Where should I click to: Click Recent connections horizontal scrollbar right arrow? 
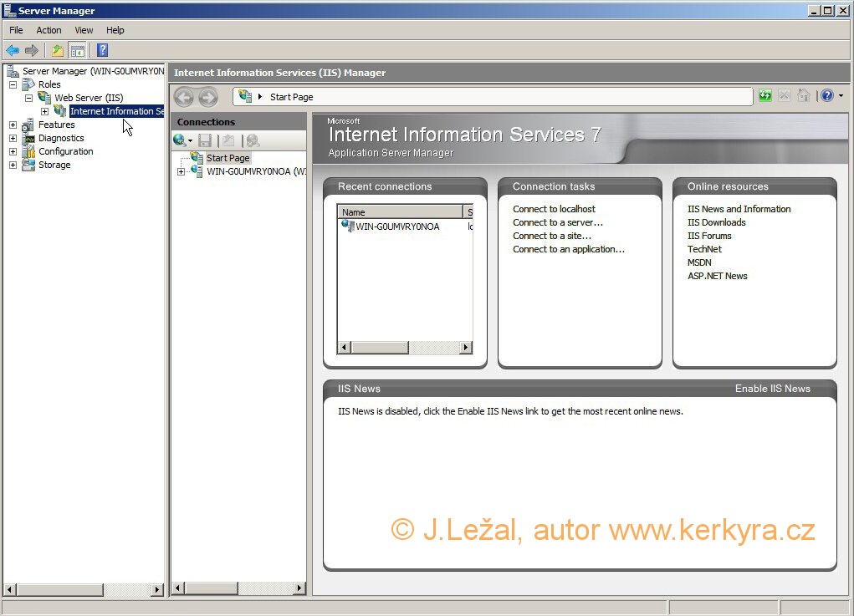click(466, 348)
